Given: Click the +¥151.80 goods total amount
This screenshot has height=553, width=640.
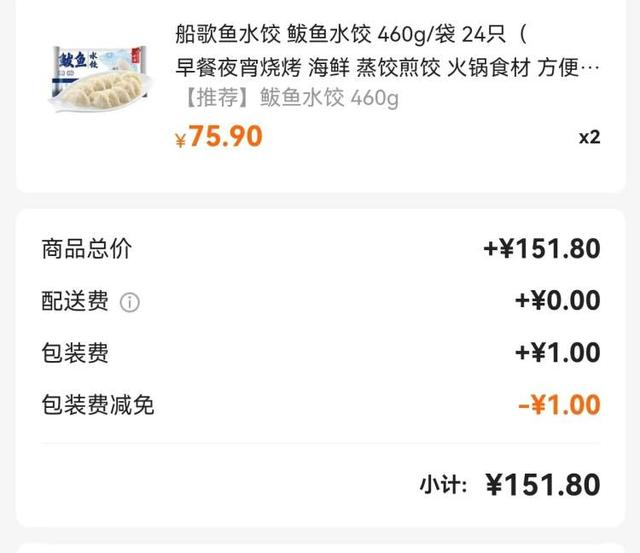Looking at the screenshot, I should coord(541,249).
